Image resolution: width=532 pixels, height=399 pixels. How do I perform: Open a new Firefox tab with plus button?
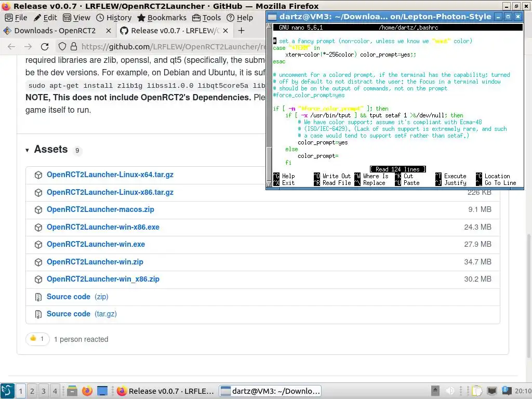[x=241, y=31]
